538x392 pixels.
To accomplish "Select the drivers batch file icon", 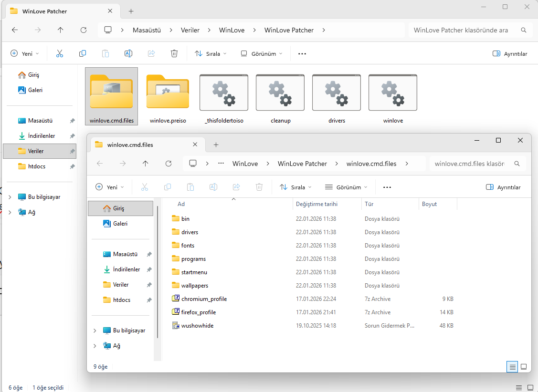I will 337,97.
